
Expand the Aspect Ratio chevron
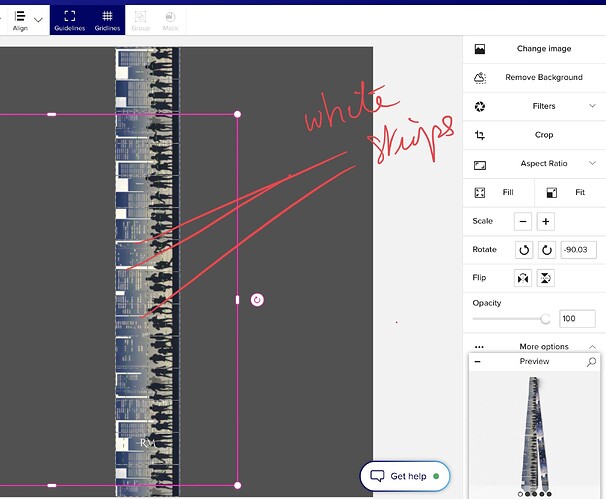click(x=592, y=163)
